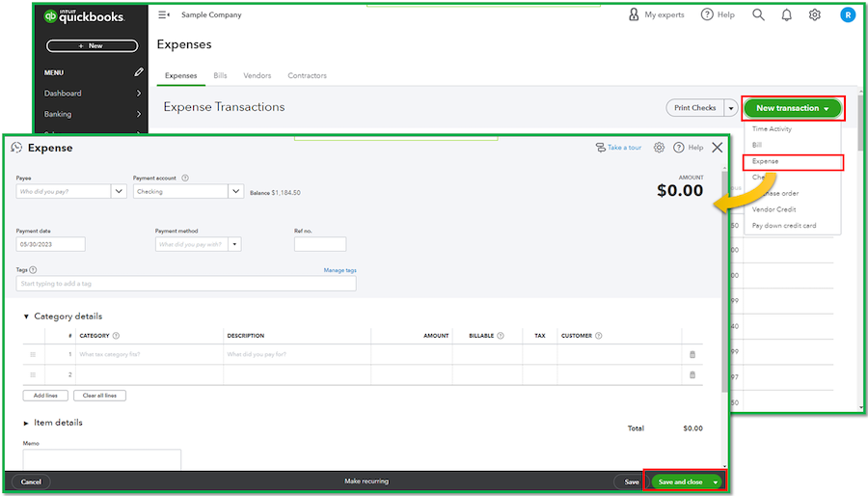
Task: Click the Tags info icon
Action: tap(33, 269)
